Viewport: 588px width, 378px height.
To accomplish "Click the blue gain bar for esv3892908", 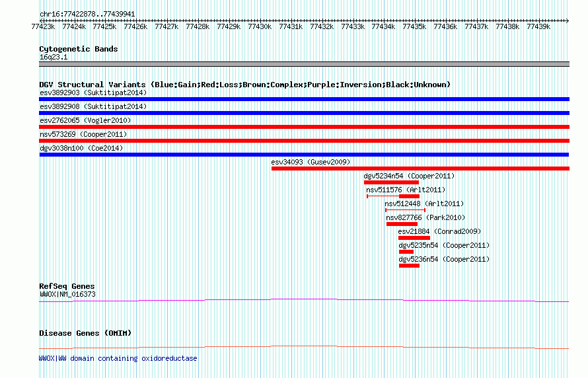I will click(x=304, y=113).
